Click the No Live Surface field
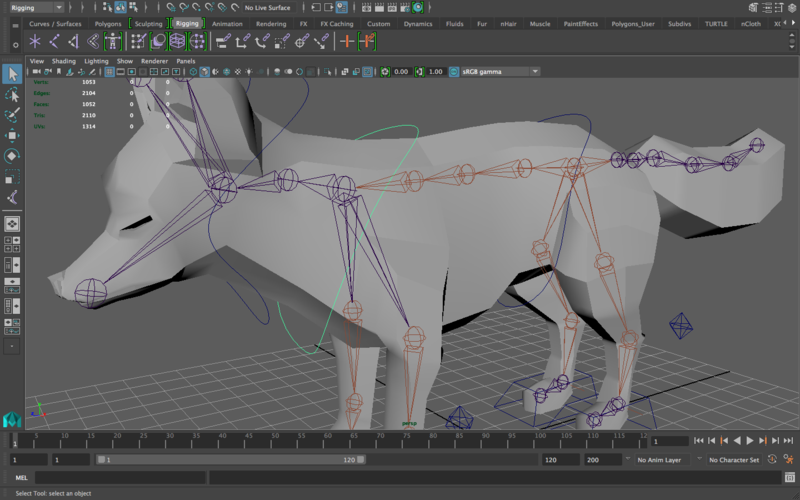 (x=268, y=8)
